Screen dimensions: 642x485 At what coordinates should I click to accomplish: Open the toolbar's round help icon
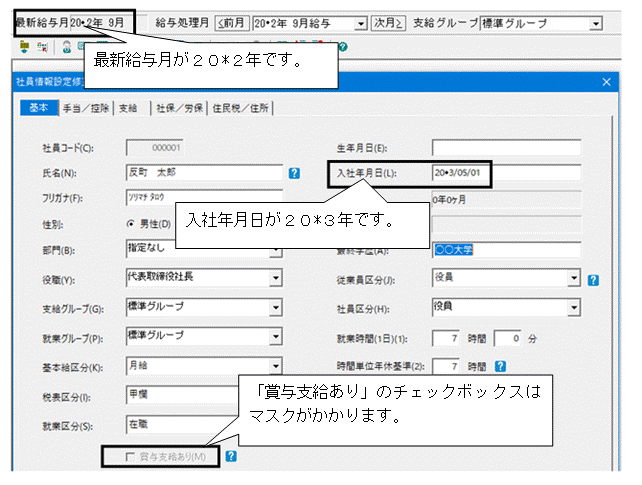(343, 47)
